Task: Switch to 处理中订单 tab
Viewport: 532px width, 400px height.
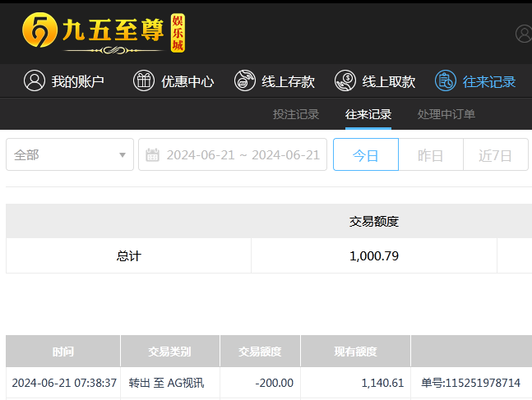Action: [446, 114]
